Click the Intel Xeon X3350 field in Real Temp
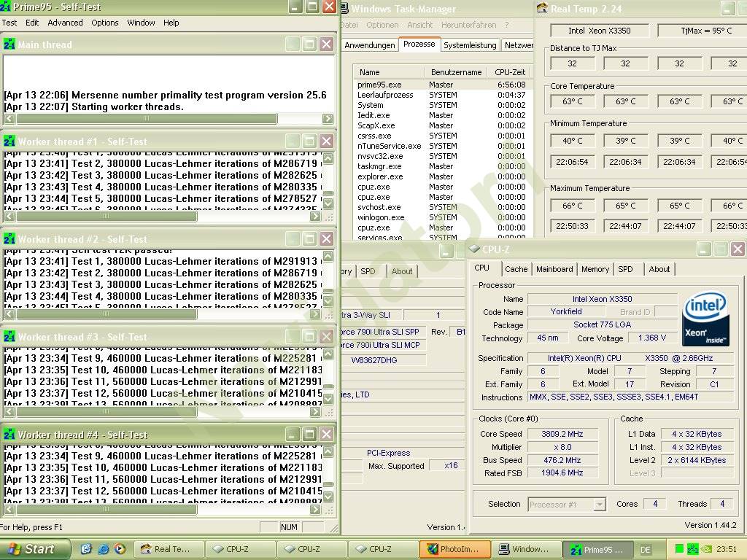The image size is (747, 560). [600, 31]
